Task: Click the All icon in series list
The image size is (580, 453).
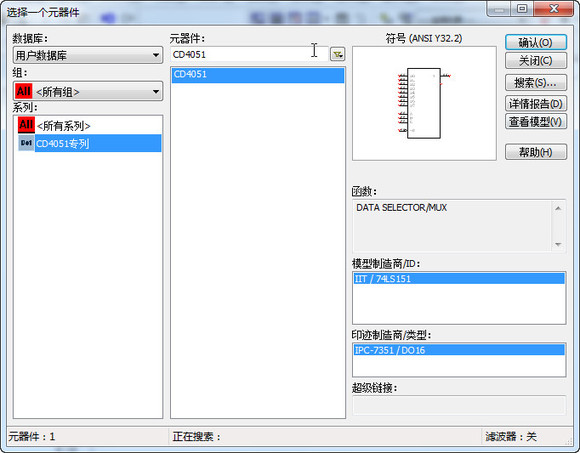Action: coord(26,125)
